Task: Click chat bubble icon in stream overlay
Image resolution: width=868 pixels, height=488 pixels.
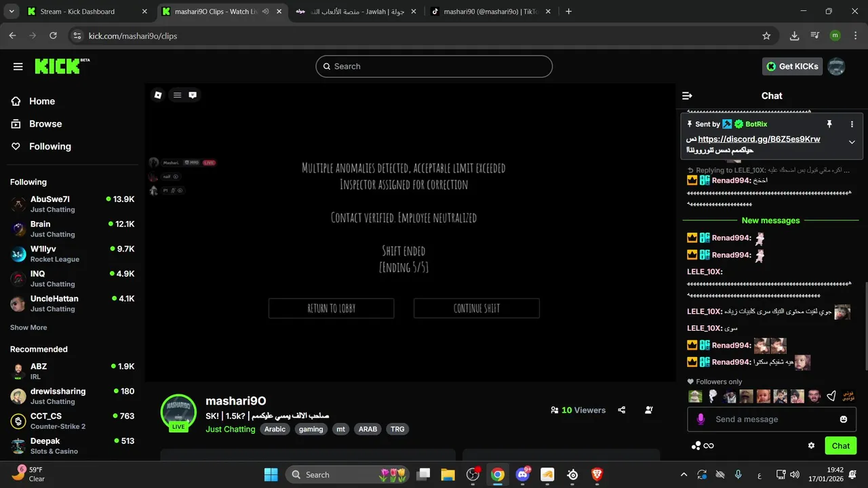Action: (x=193, y=95)
